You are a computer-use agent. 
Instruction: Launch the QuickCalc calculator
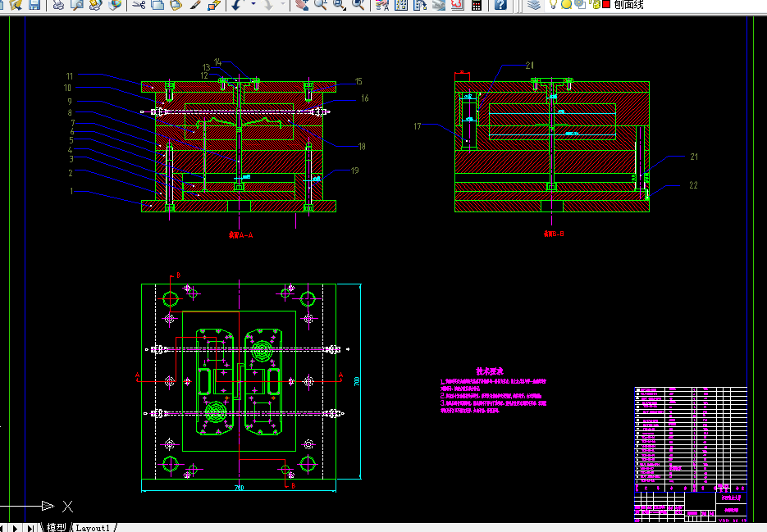point(476,4)
